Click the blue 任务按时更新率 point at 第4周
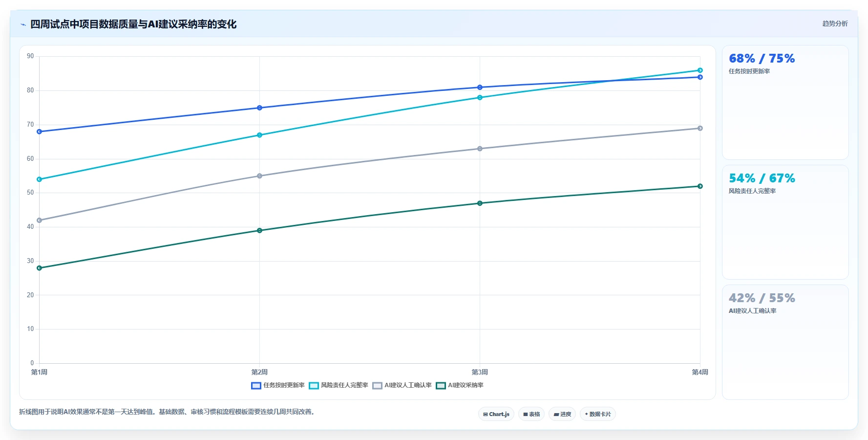 coord(700,77)
